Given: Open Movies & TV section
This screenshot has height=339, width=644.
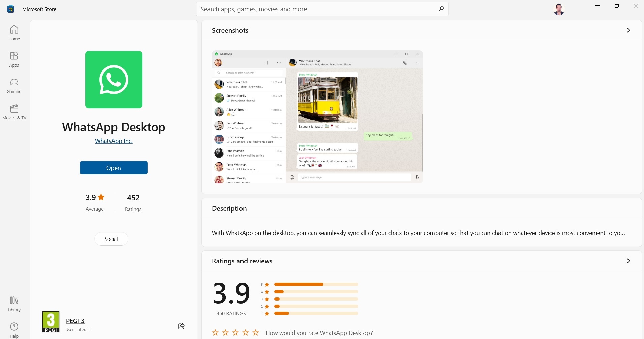Looking at the screenshot, I should 14,112.
